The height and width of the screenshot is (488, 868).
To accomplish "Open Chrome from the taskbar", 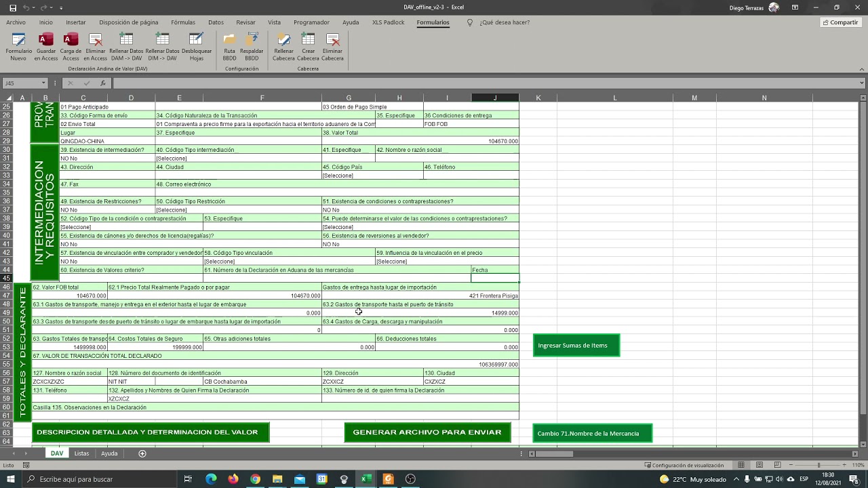I will pos(255,479).
